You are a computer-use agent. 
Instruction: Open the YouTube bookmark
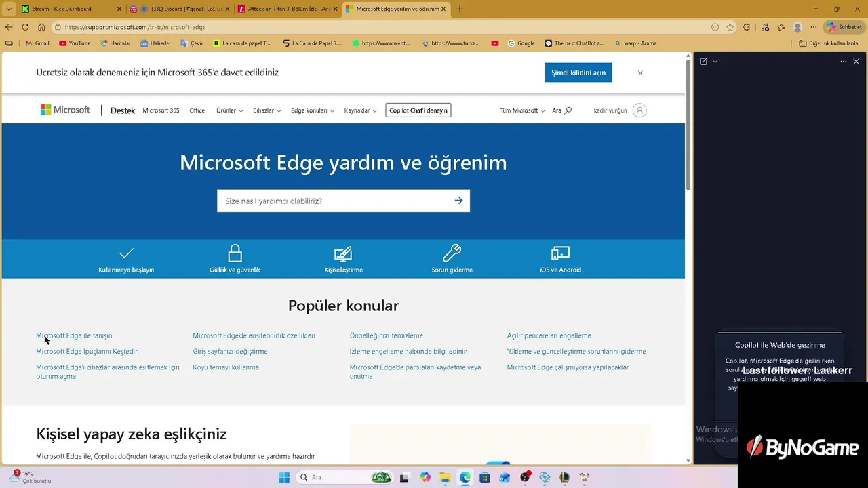75,43
